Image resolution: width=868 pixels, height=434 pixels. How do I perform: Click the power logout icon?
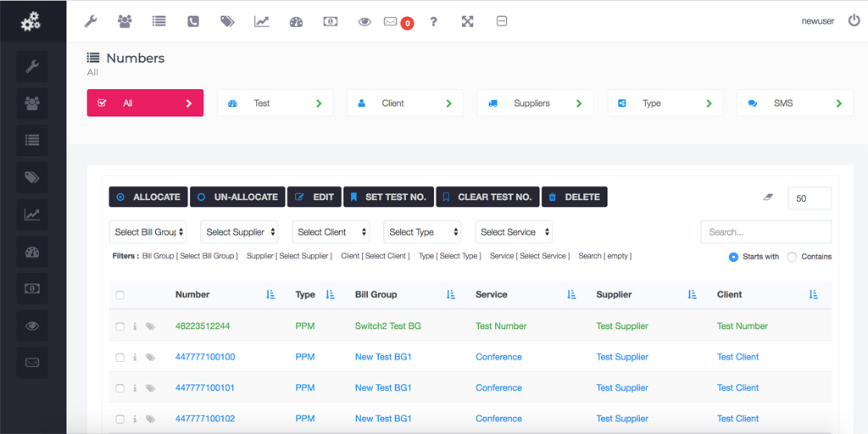point(854,20)
